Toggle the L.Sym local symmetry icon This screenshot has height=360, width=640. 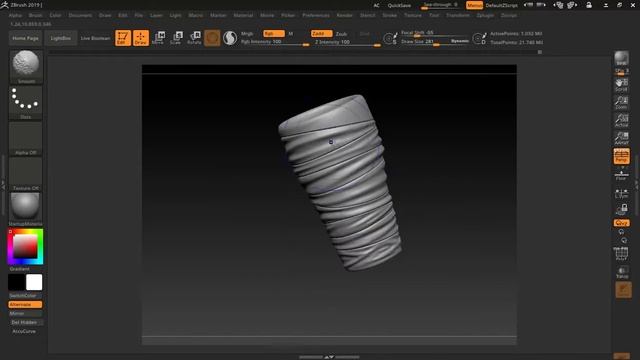point(622,193)
